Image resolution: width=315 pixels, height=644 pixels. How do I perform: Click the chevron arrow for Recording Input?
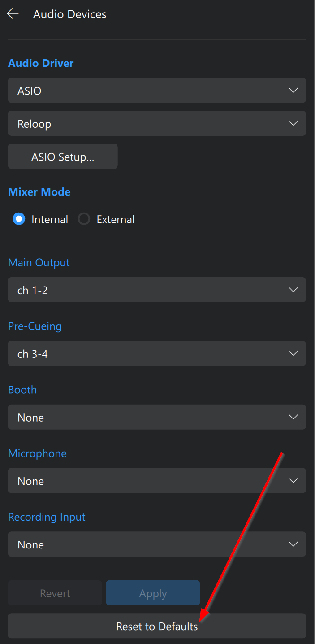pyautogui.click(x=293, y=544)
